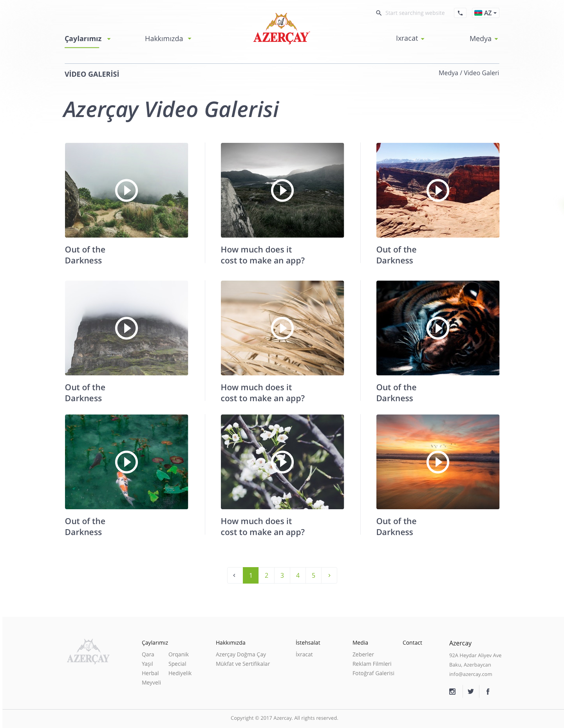Expand the Medya navigation menu
Viewport: 564px width, 728px height.
(484, 39)
